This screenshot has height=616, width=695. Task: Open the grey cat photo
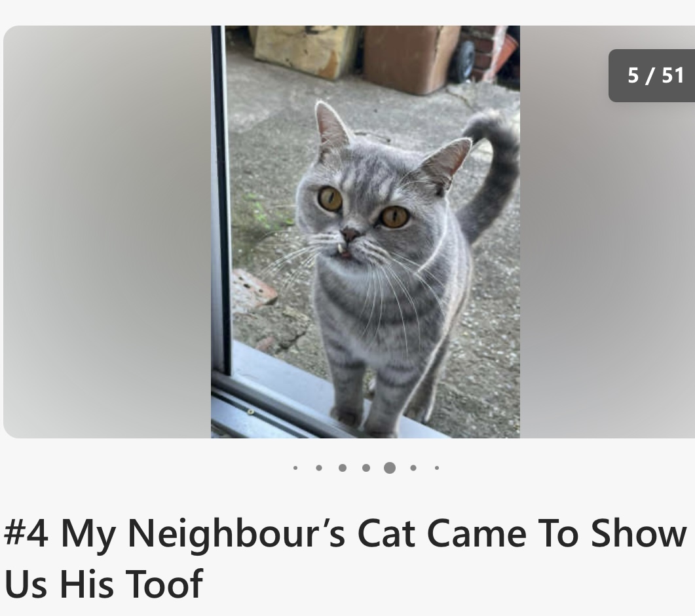pyautogui.click(x=366, y=231)
